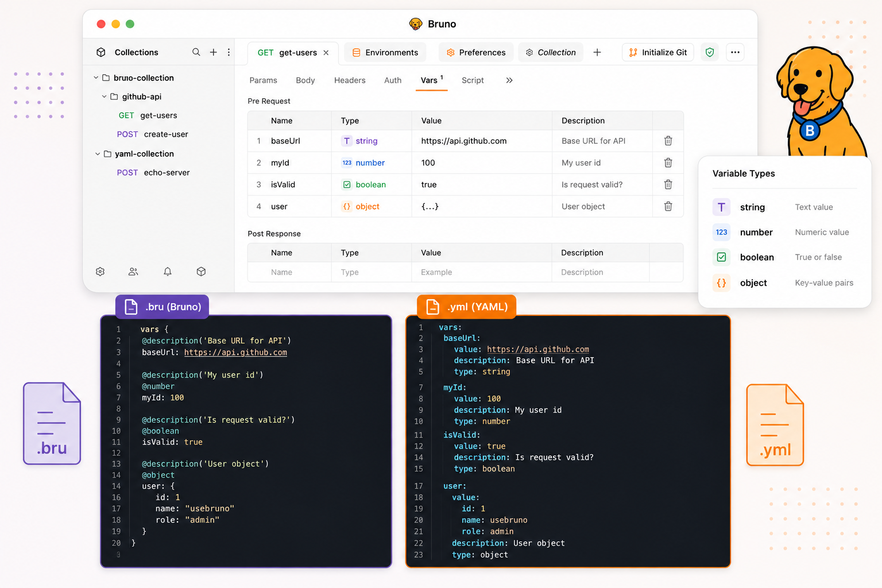Open notifications bell in sidebar footer
The height and width of the screenshot is (588, 882).
coord(168,272)
